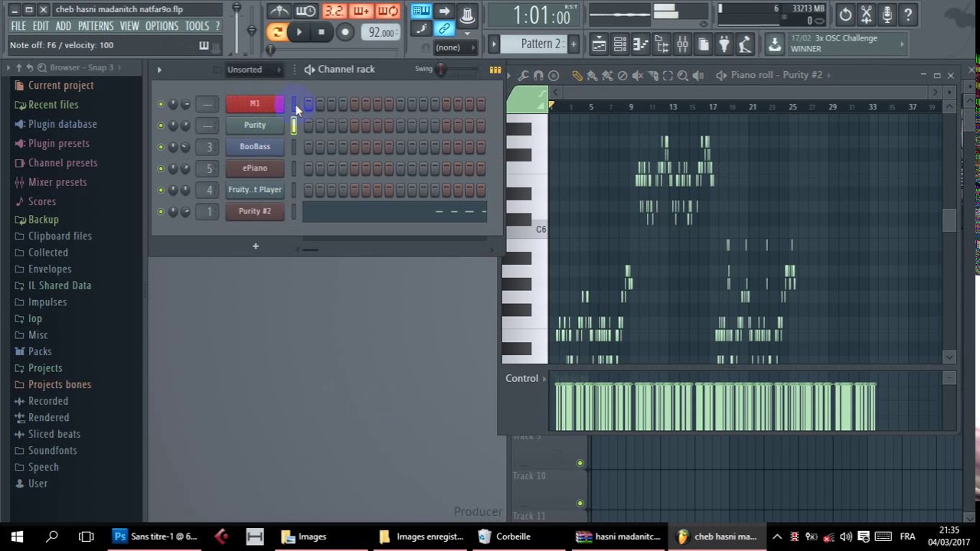Open the OPTIONS menu

pyautogui.click(x=162, y=26)
